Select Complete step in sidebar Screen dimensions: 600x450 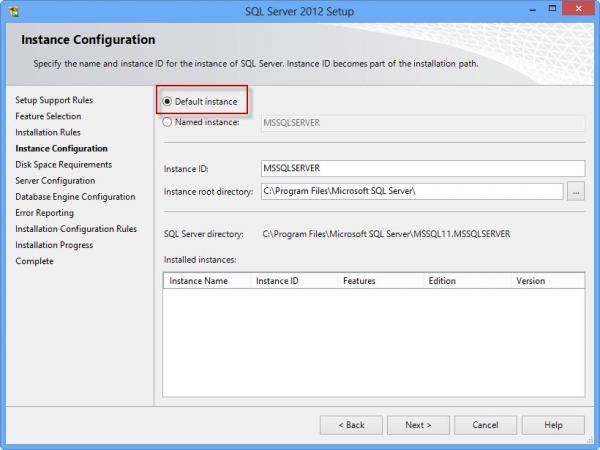point(34,261)
